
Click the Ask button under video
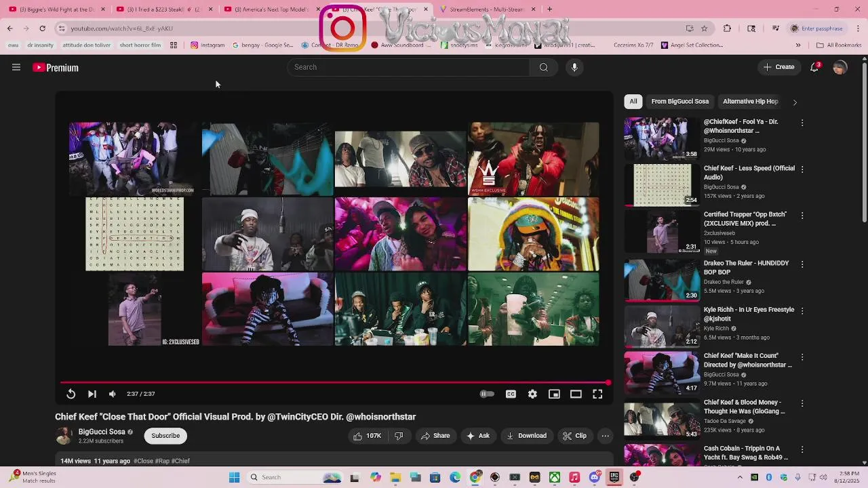click(x=478, y=436)
